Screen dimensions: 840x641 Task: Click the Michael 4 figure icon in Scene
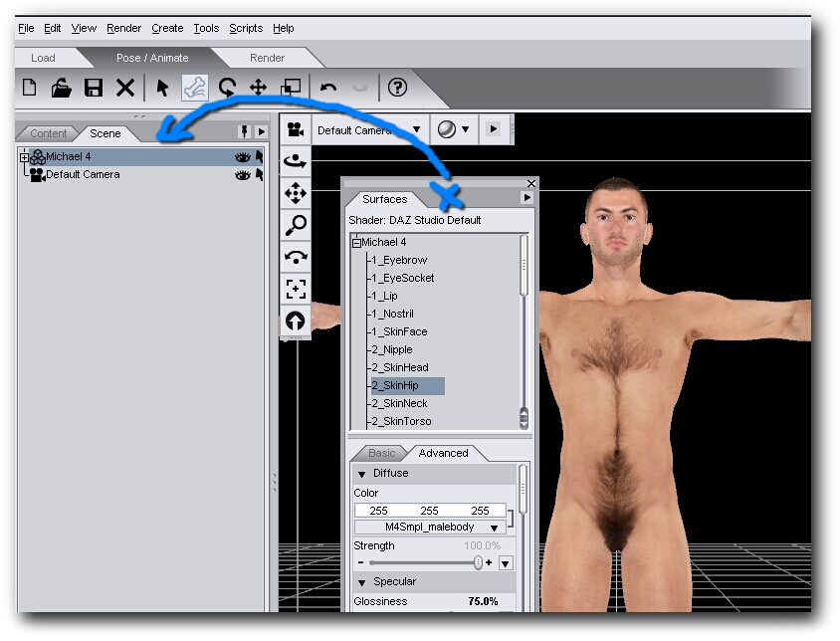click(38, 157)
